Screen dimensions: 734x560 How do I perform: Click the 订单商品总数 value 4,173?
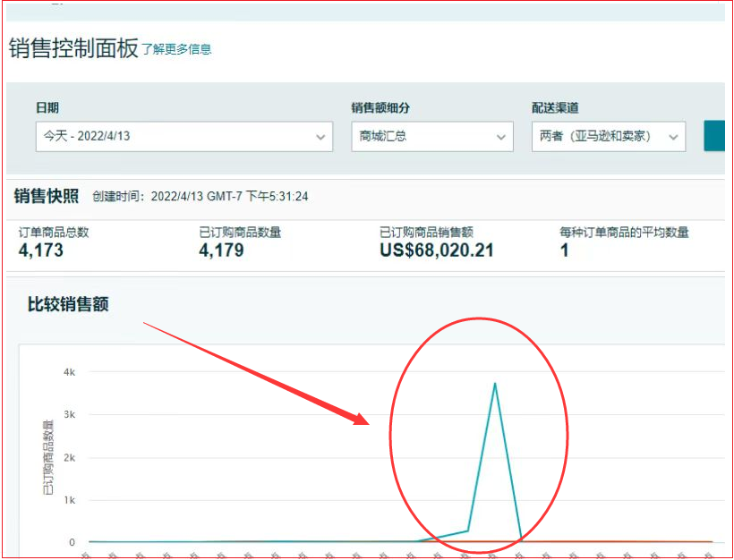pos(40,250)
